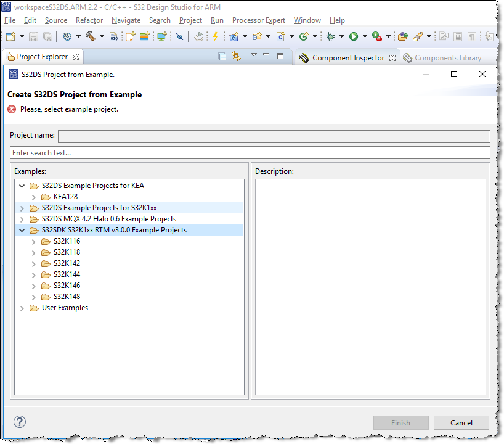Collapse S32DS Example Projects for KEA
Screen dimensions: 504x444
click(x=22, y=186)
